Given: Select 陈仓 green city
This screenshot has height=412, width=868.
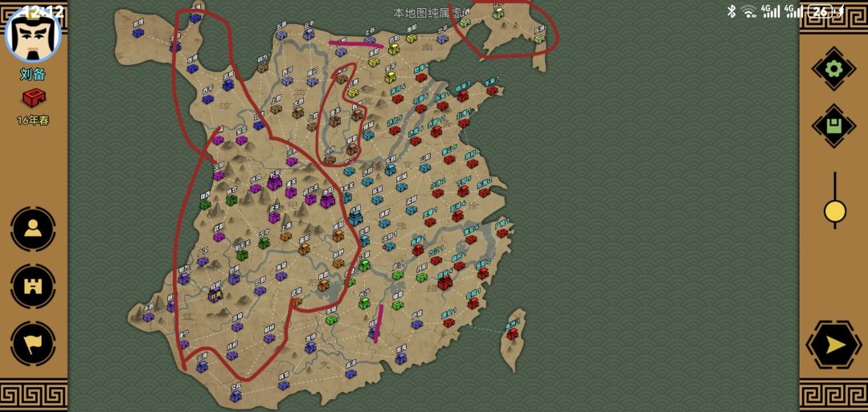Looking at the screenshot, I should point(232,200).
